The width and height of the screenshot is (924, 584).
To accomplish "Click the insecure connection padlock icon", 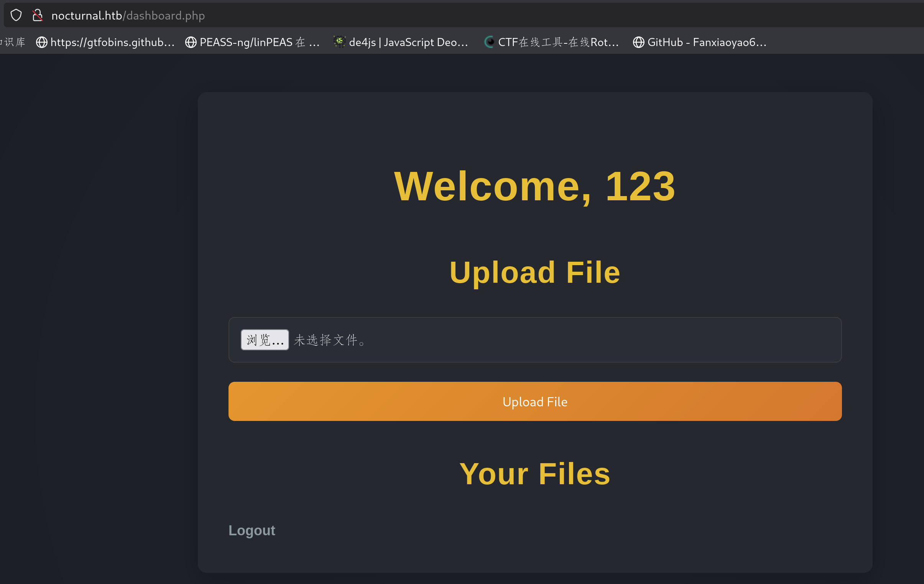I will (37, 15).
